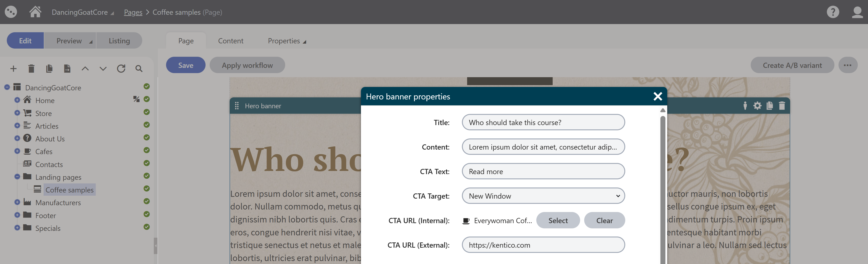Open the help question mark icon
Screen dimensions: 868x264
(x=833, y=12)
